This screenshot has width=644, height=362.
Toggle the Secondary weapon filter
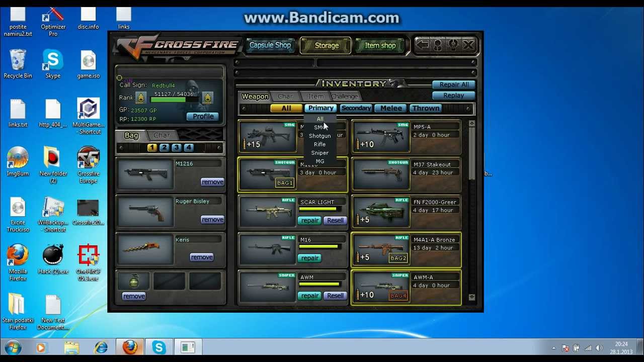[x=356, y=108]
